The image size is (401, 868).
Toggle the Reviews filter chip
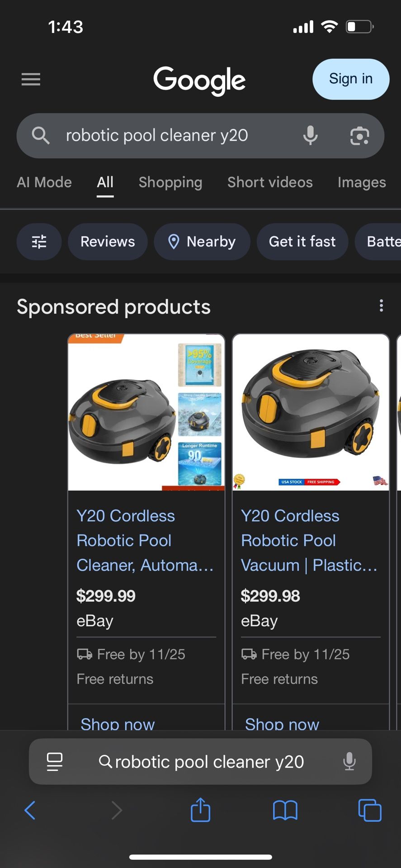[x=108, y=242]
